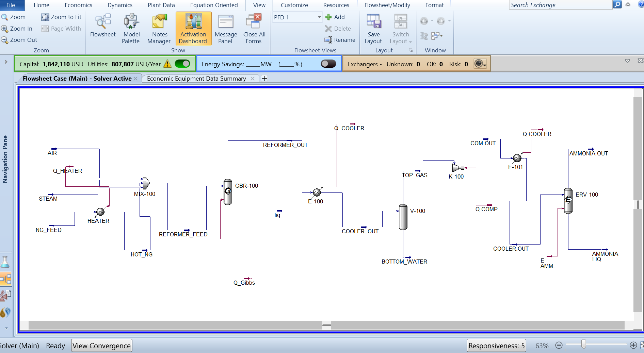
Task: Select the MIX-100 mixer block
Action: (x=146, y=183)
